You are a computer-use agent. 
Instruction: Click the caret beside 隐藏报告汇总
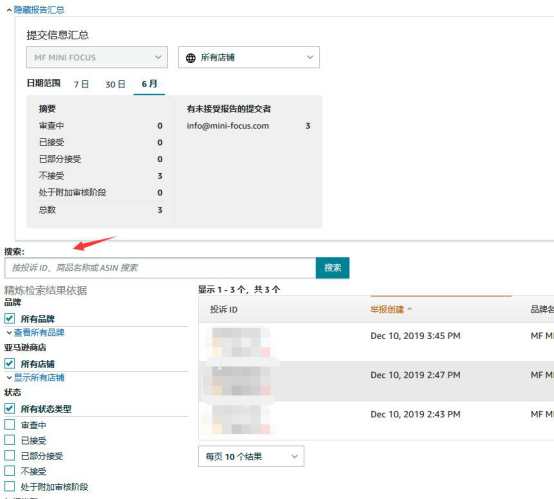click(9, 11)
